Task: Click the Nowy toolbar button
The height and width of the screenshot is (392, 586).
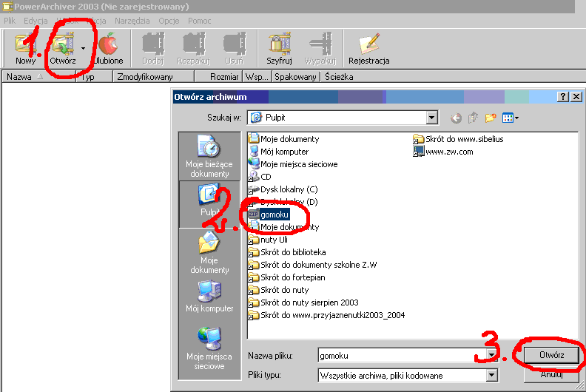Action: click(x=25, y=49)
